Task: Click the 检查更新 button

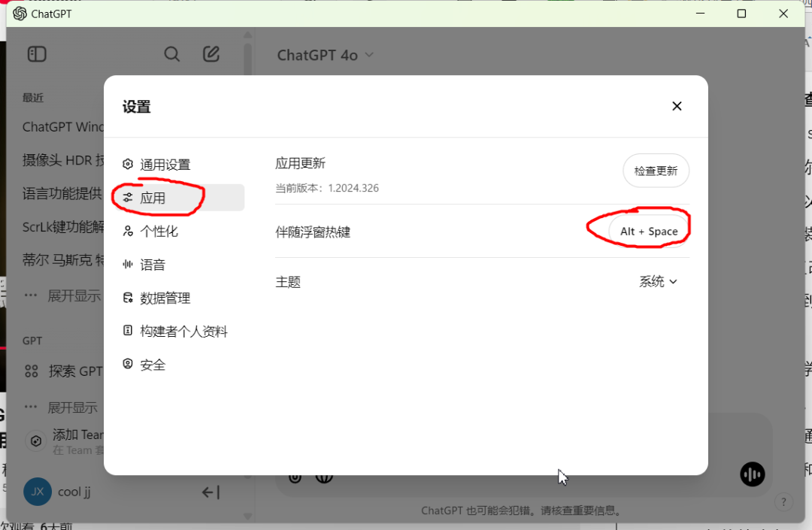Action: [x=656, y=171]
